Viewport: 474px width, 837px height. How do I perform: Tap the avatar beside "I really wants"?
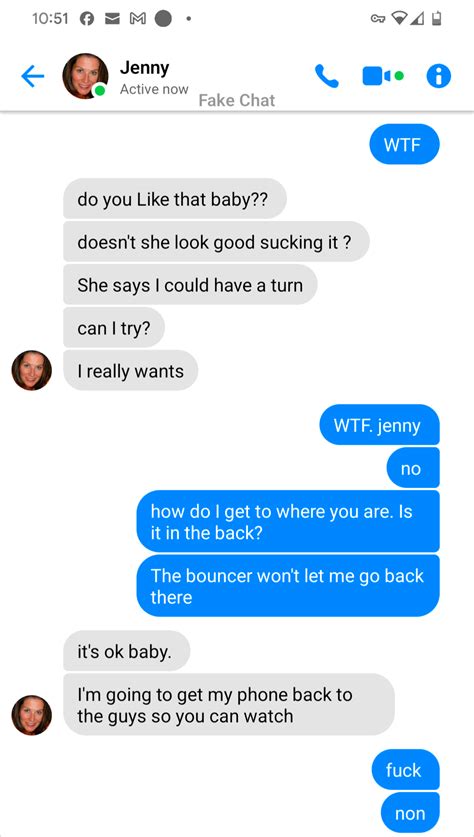pos(31,370)
